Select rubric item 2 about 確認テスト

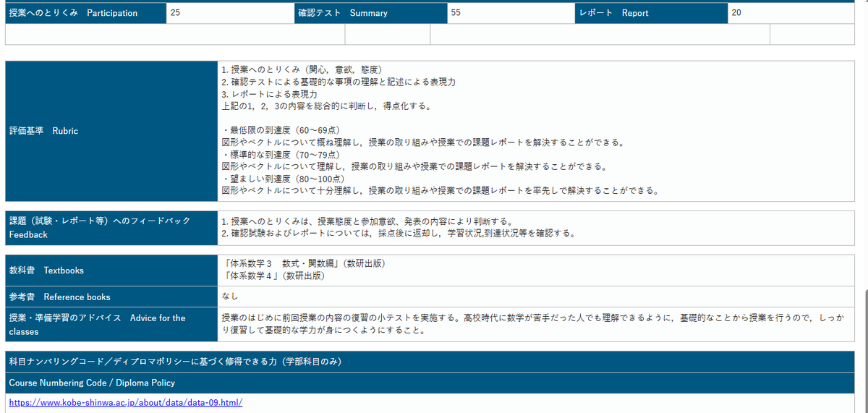[x=339, y=82]
